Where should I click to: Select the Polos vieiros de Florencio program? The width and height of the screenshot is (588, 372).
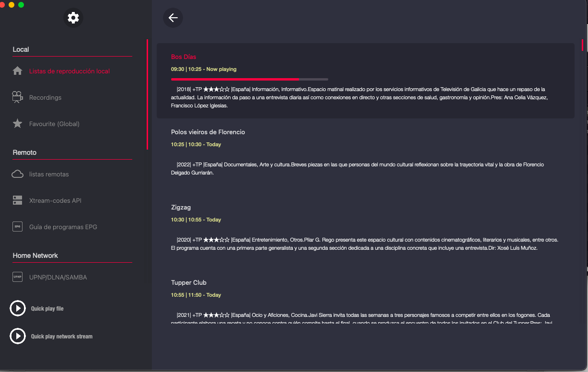pos(208,132)
